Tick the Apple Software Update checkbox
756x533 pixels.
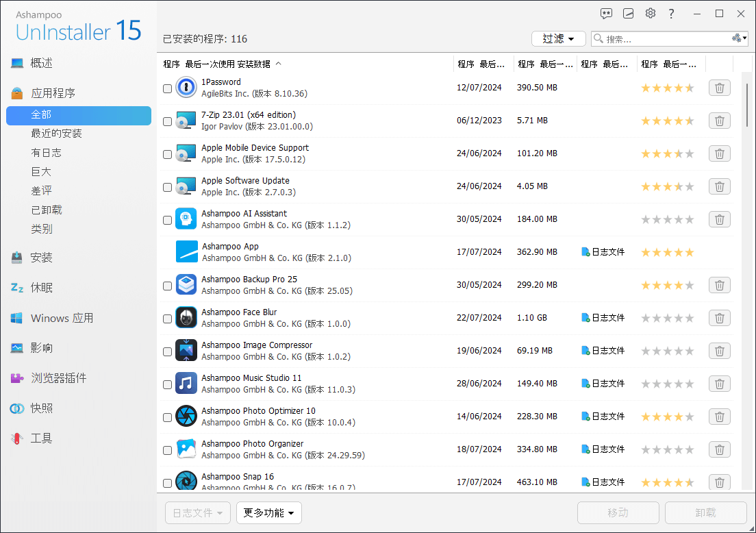(x=167, y=187)
